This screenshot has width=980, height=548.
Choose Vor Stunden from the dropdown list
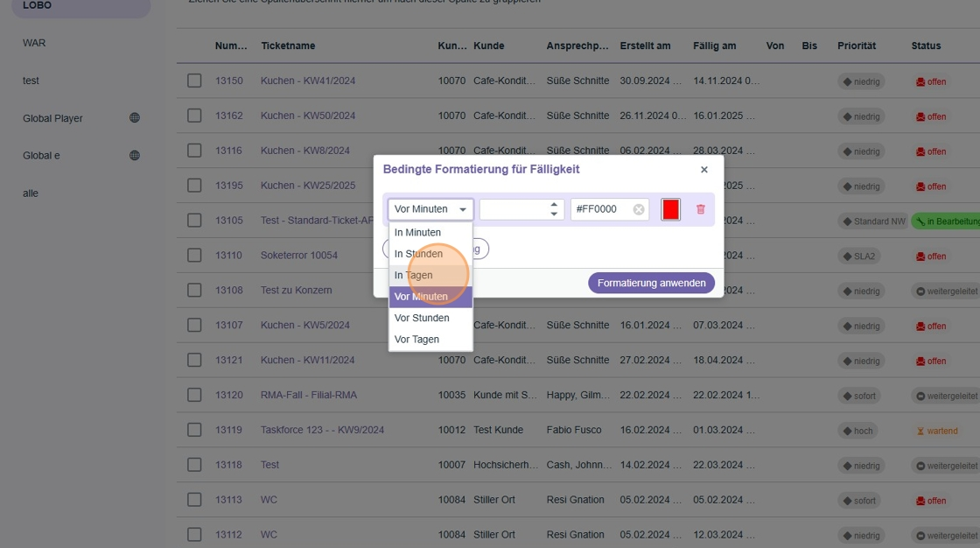(x=430, y=318)
